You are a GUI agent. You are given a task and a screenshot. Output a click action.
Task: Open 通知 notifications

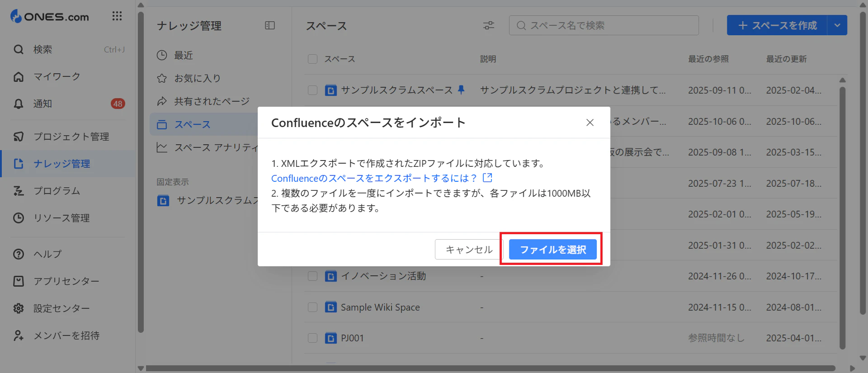click(69, 104)
